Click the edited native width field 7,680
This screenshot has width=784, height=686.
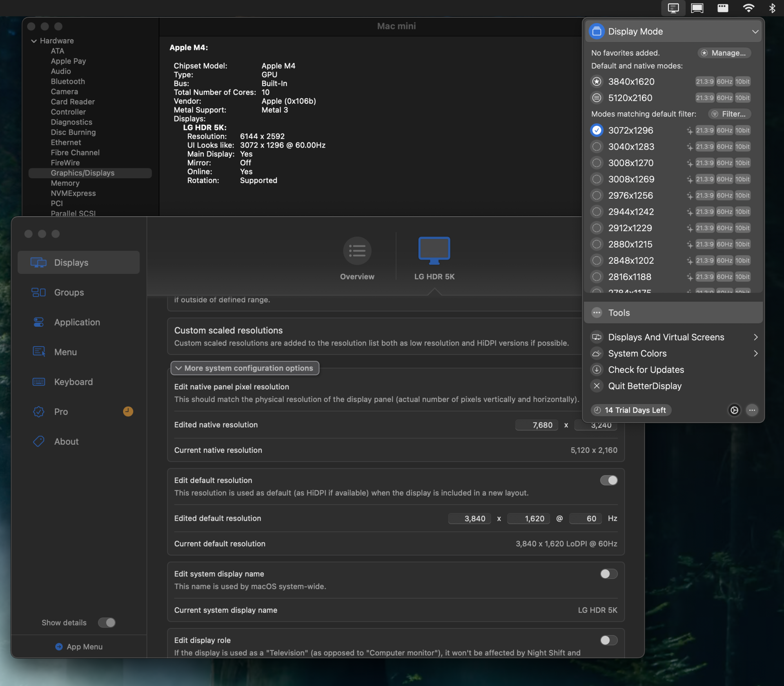[536, 425]
